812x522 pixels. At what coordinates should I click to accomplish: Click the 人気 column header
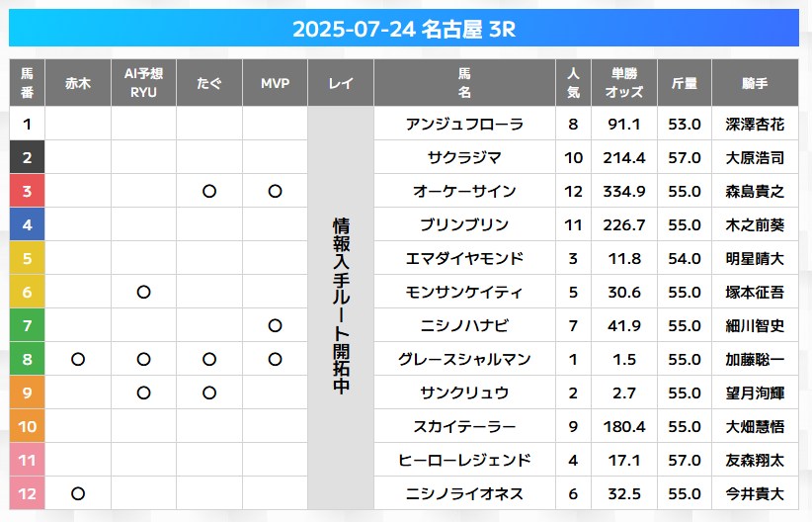click(573, 83)
